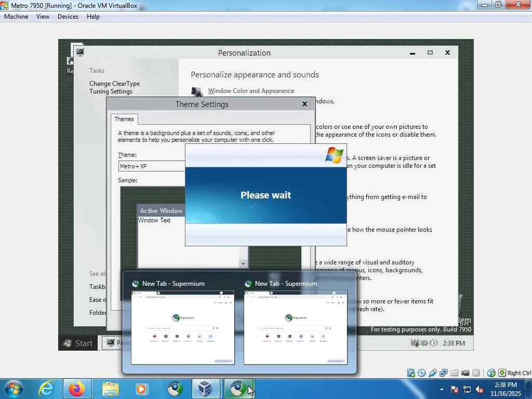
Task: Open the host Windows 7 Start orb
Action: 14,389
